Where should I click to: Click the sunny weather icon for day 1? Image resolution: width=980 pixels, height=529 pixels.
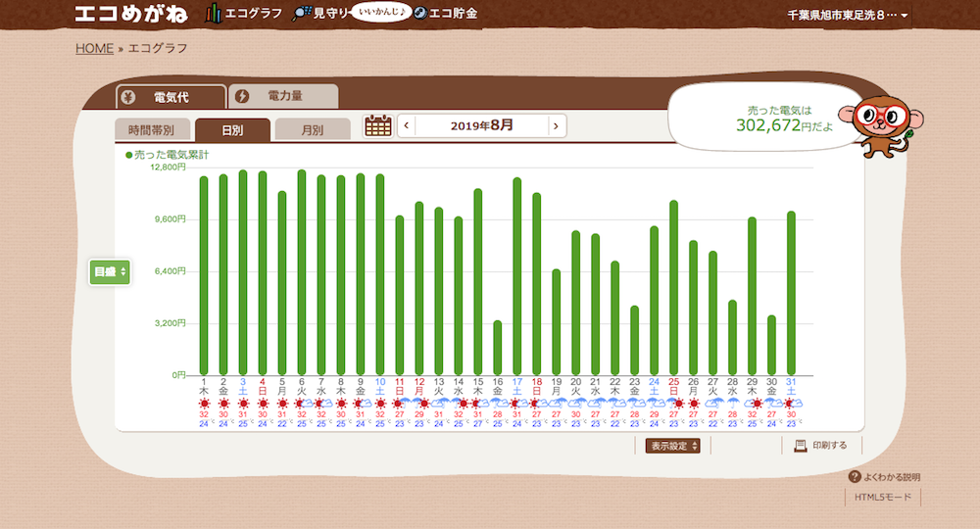click(x=204, y=404)
